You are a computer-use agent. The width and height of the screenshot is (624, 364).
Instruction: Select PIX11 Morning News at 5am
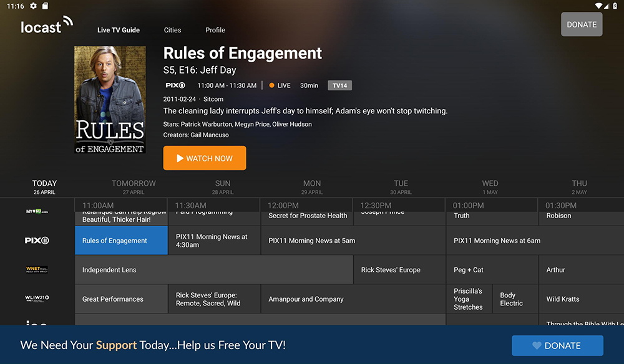[x=353, y=241]
